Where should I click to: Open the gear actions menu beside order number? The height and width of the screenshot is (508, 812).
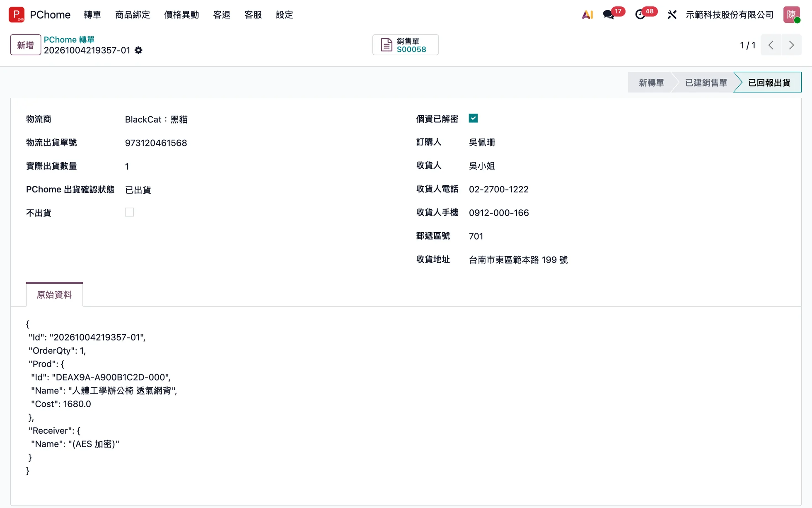click(x=138, y=50)
